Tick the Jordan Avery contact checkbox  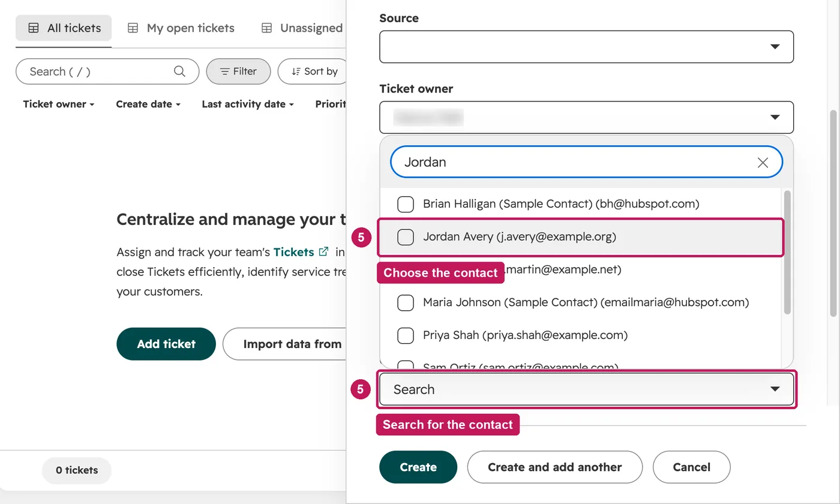[x=406, y=237]
